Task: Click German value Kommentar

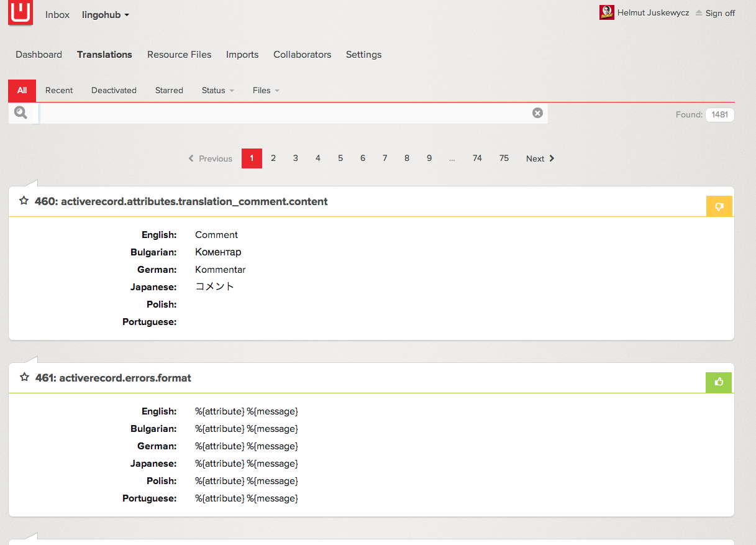Action: [x=221, y=270]
